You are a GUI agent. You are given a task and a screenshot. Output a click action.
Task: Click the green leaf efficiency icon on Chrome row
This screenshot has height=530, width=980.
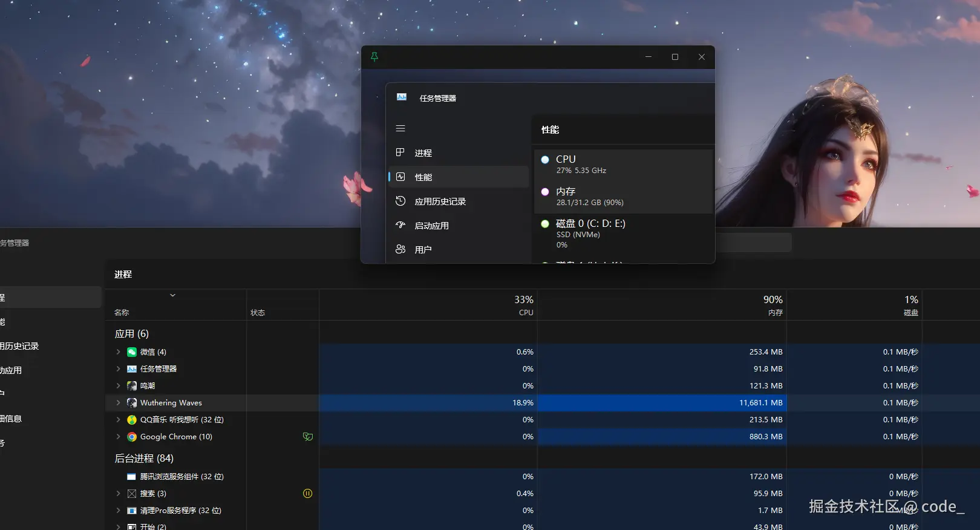click(307, 437)
